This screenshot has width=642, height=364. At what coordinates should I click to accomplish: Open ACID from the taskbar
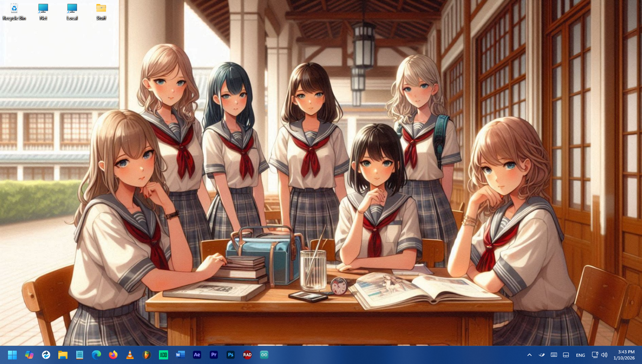coord(164,355)
